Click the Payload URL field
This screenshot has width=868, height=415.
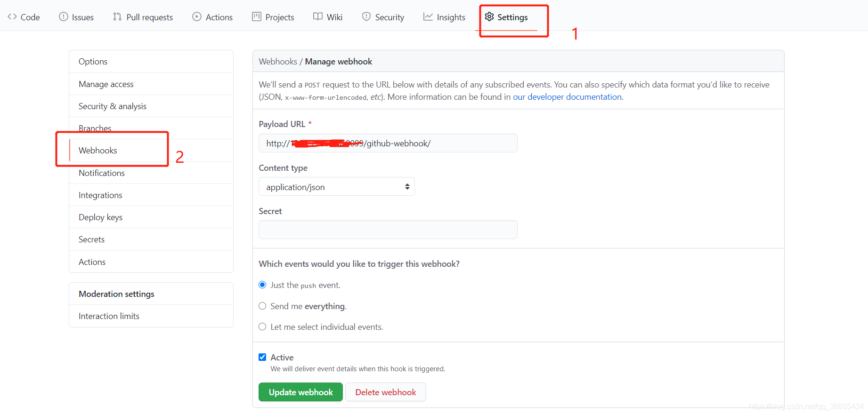[x=388, y=143]
